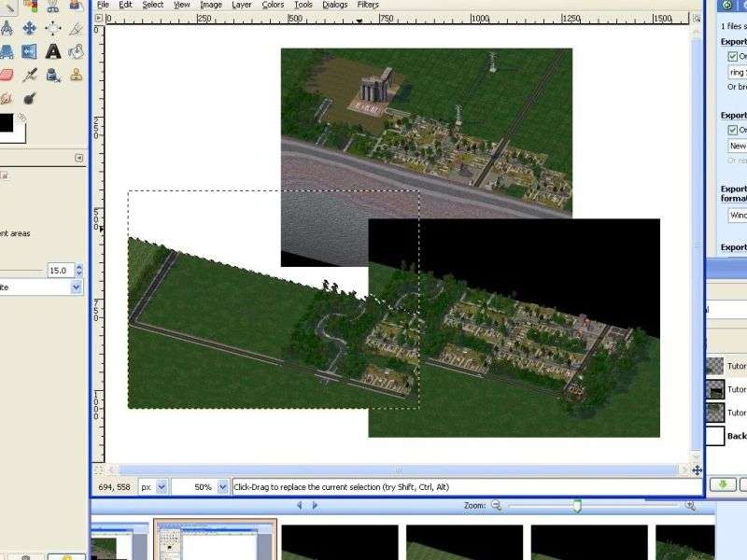Click the zoom out magnifier icon
747x560 pixels.
[x=496, y=505]
